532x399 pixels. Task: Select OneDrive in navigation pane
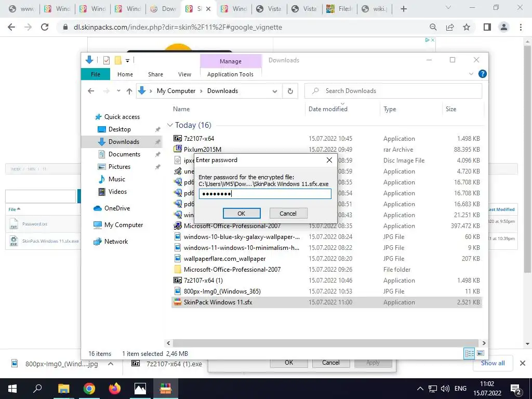pos(117,208)
